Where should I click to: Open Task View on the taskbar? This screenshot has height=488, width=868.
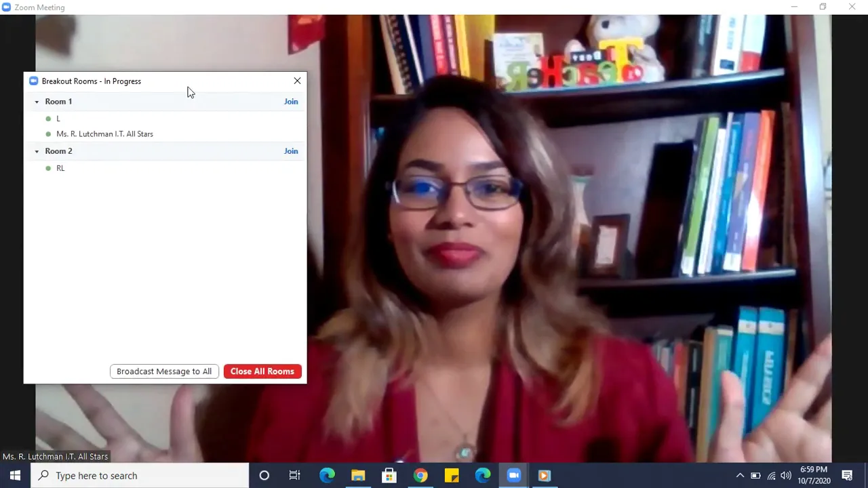295,476
